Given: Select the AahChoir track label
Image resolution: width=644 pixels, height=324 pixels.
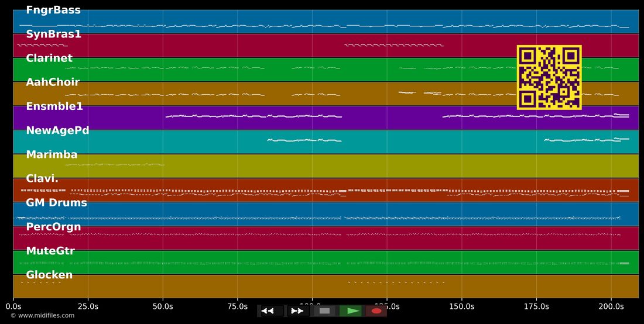Looking at the screenshot, I should point(53,82).
